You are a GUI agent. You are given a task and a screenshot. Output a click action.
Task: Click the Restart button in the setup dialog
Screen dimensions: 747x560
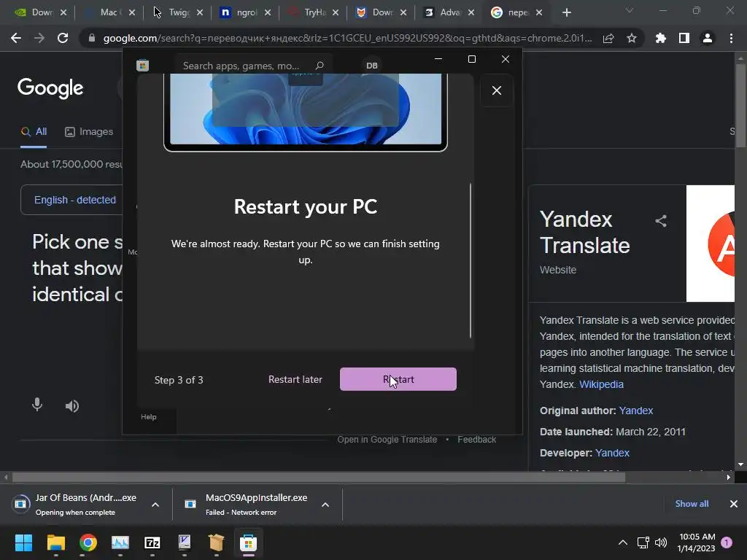(398, 379)
